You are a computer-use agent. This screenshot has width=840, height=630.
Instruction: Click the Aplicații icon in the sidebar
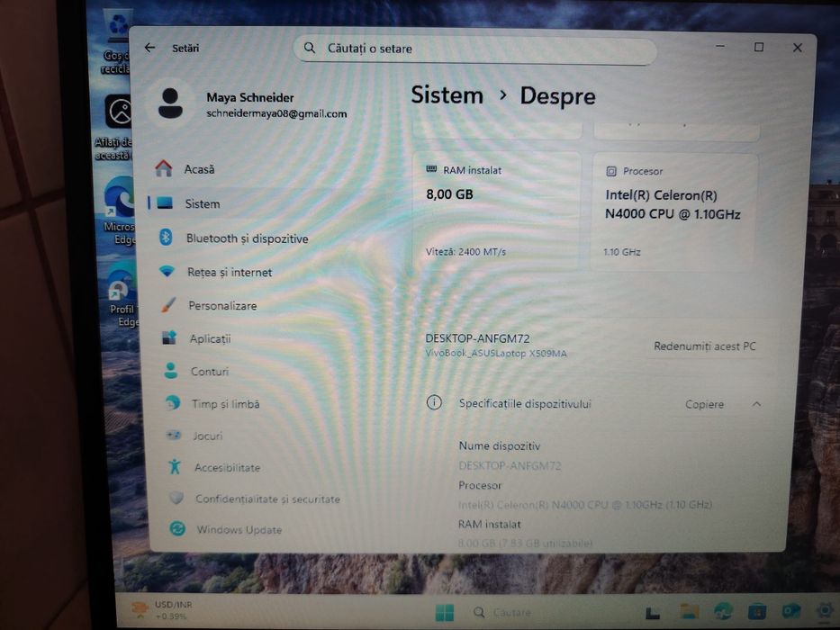click(169, 337)
